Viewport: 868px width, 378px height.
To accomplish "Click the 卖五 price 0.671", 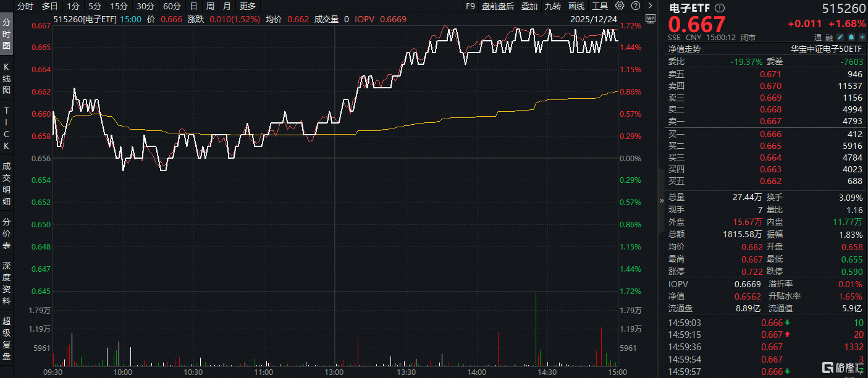I will (770, 74).
